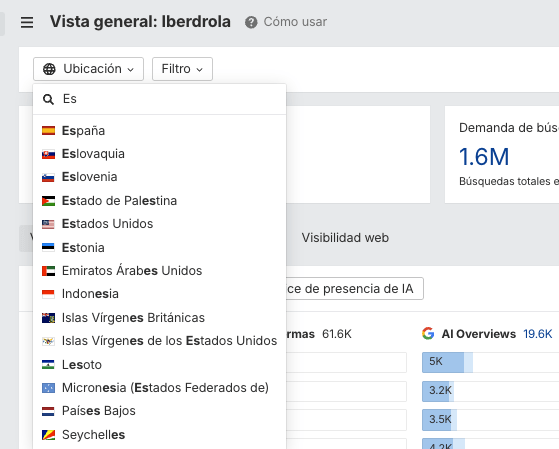Select Indonesia from the list
This screenshot has height=449, width=559.
160,294
